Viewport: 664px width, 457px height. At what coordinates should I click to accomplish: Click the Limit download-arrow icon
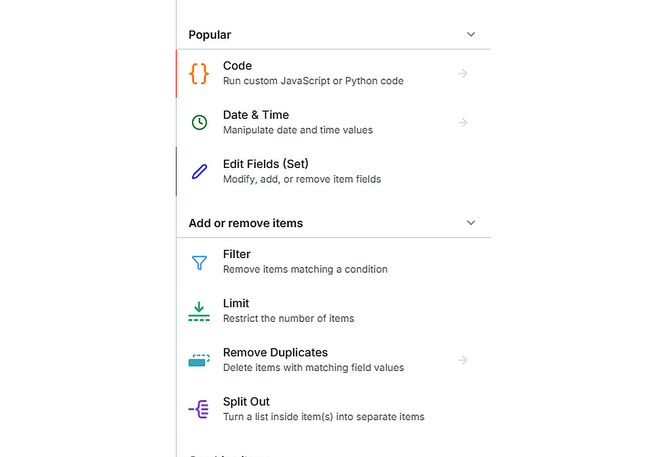(199, 311)
